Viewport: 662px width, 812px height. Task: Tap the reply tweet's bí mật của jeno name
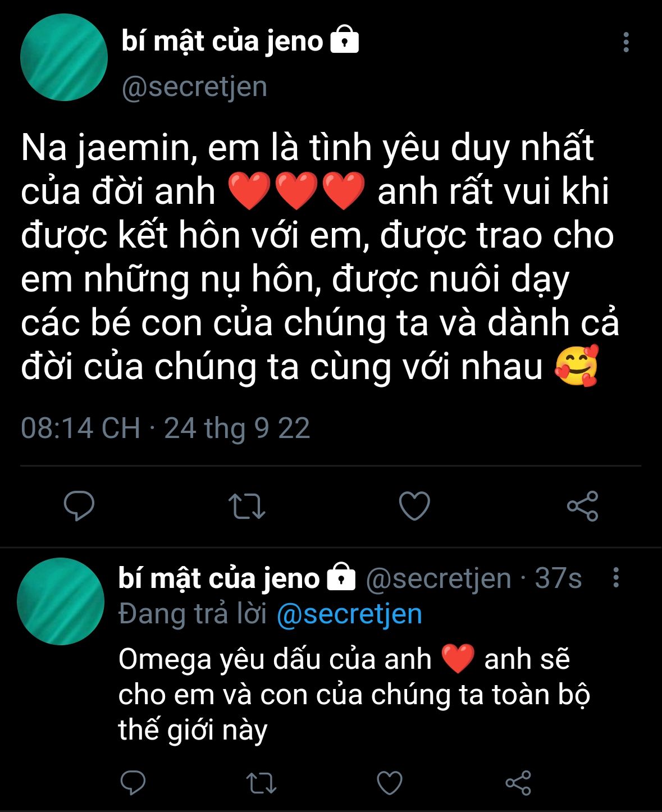[x=219, y=578]
